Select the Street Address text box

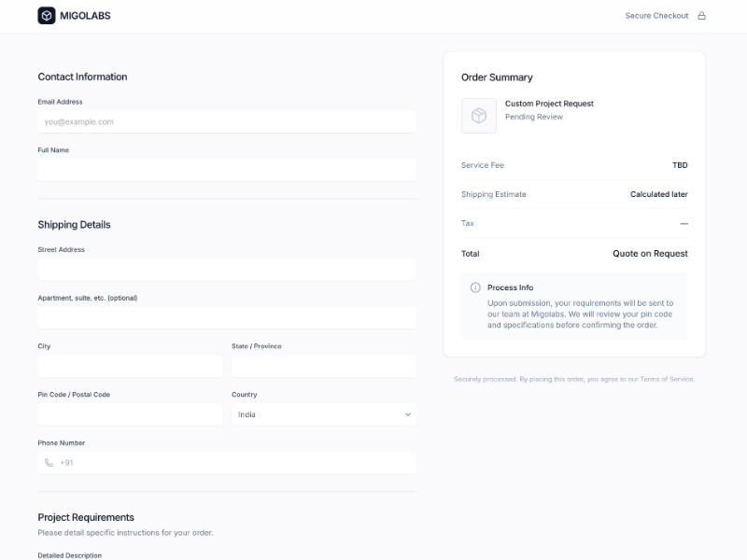tap(227, 270)
